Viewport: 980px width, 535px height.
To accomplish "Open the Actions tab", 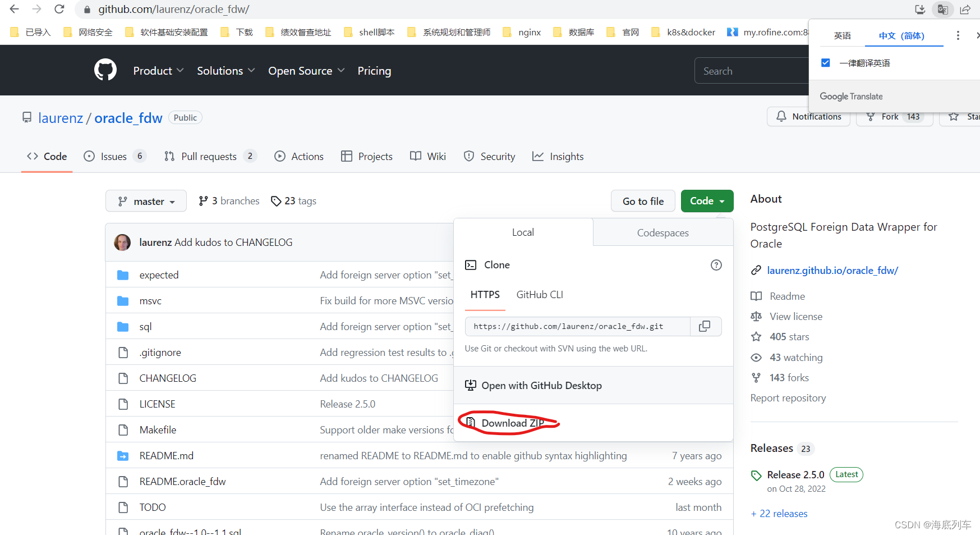I will coord(299,157).
